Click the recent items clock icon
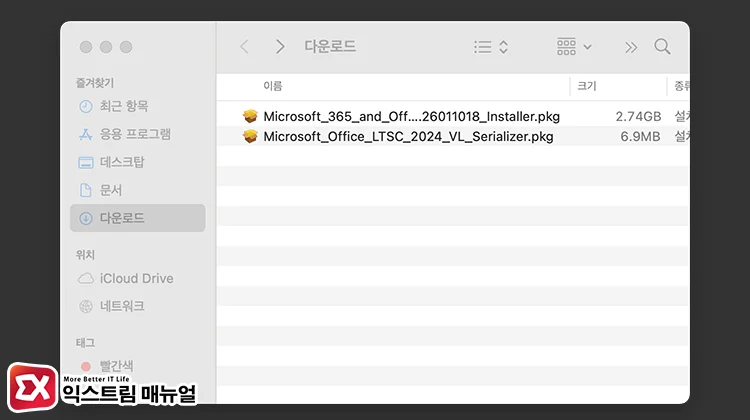 click(x=86, y=106)
